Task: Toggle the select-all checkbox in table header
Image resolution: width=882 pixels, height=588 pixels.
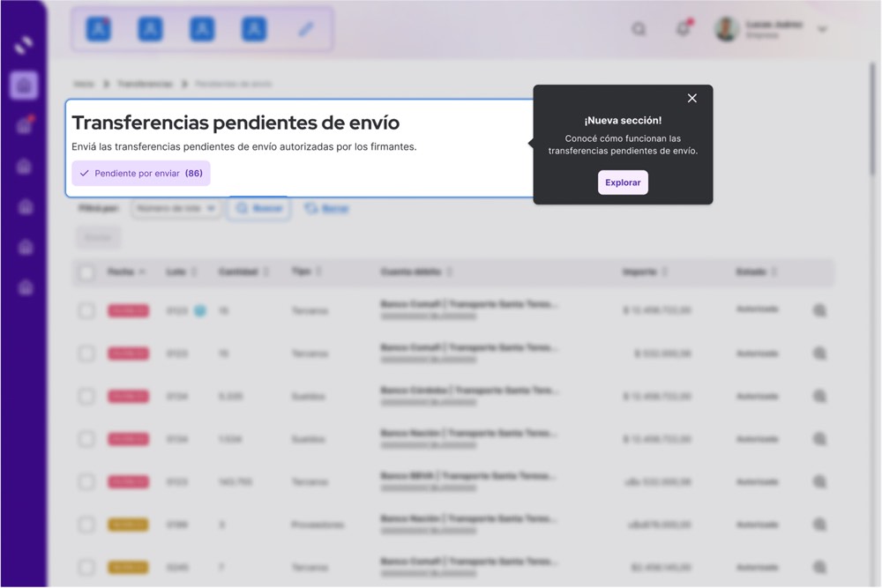Action: (86, 272)
